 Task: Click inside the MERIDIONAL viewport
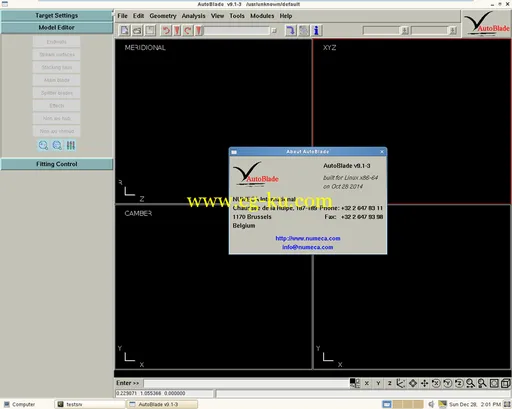pyautogui.click(x=213, y=121)
